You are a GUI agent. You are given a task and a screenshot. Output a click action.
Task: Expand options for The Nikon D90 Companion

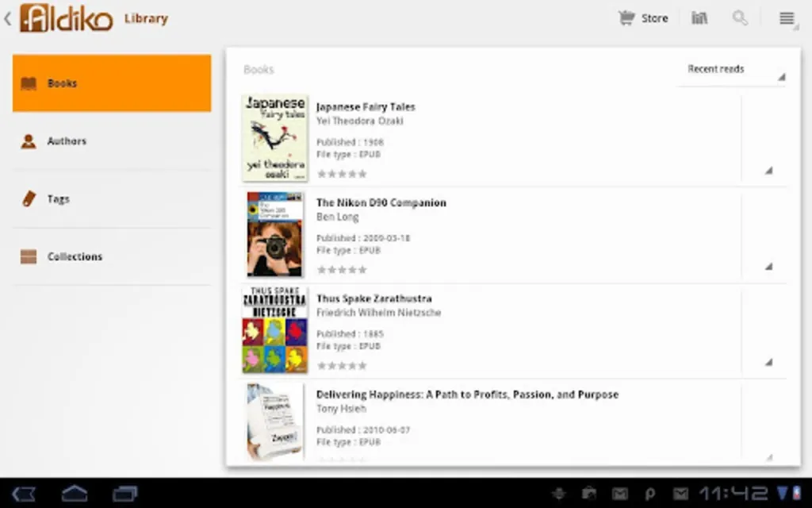click(x=768, y=267)
